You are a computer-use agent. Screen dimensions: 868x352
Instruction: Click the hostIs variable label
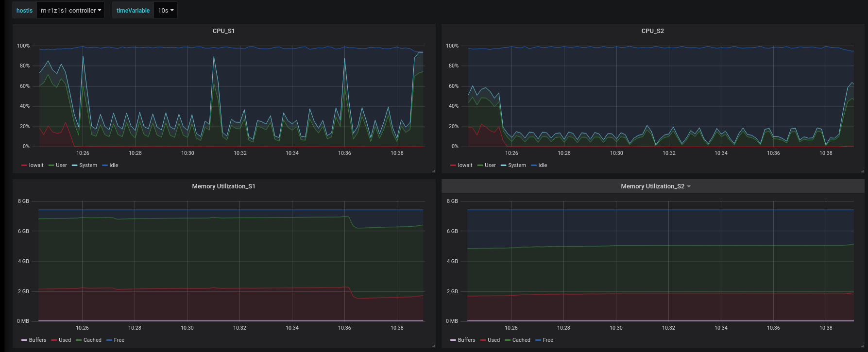[x=24, y=10]
